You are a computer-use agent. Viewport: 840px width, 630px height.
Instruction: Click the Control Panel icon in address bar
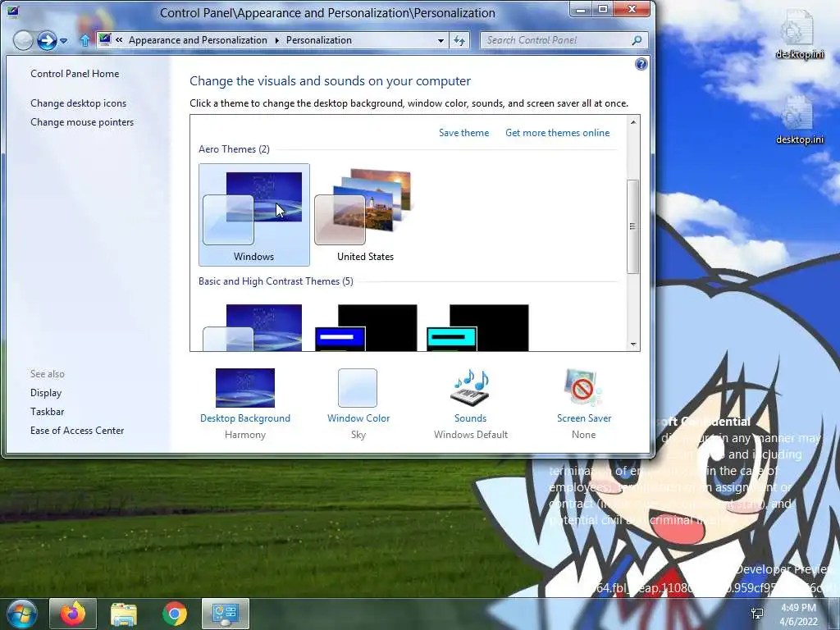(x=105, y=39)
